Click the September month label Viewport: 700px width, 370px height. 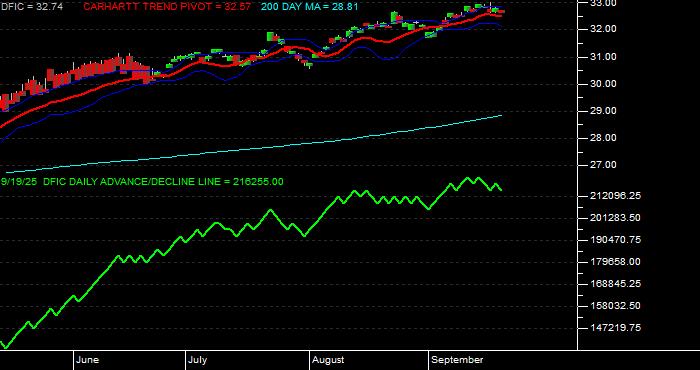[458, 360]
